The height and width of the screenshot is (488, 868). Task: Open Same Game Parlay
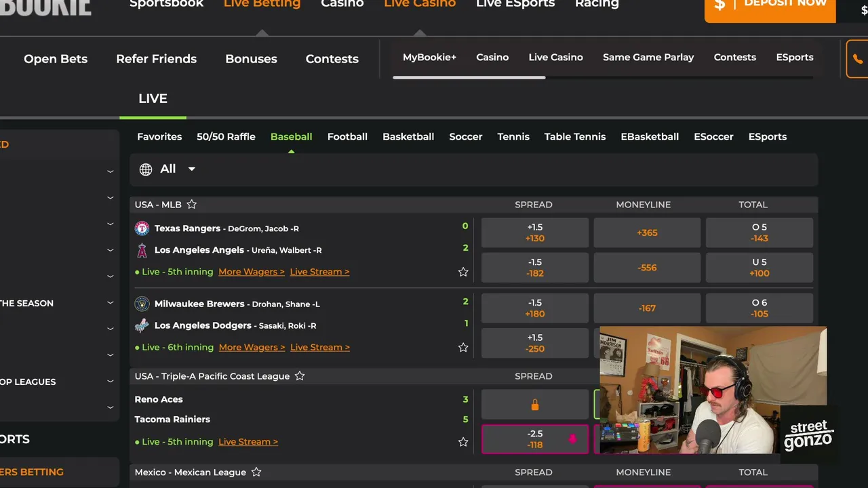click(648, 58)
